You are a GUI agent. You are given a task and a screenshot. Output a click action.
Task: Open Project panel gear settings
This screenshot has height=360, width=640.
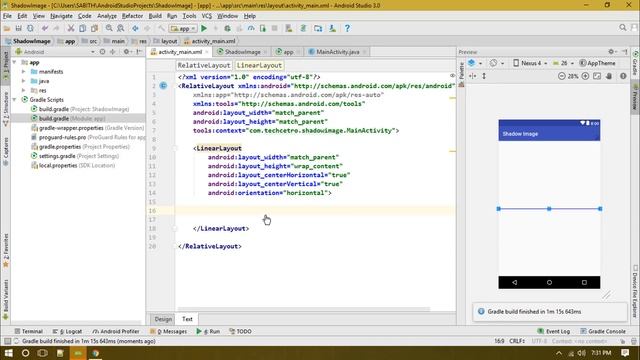127,52
